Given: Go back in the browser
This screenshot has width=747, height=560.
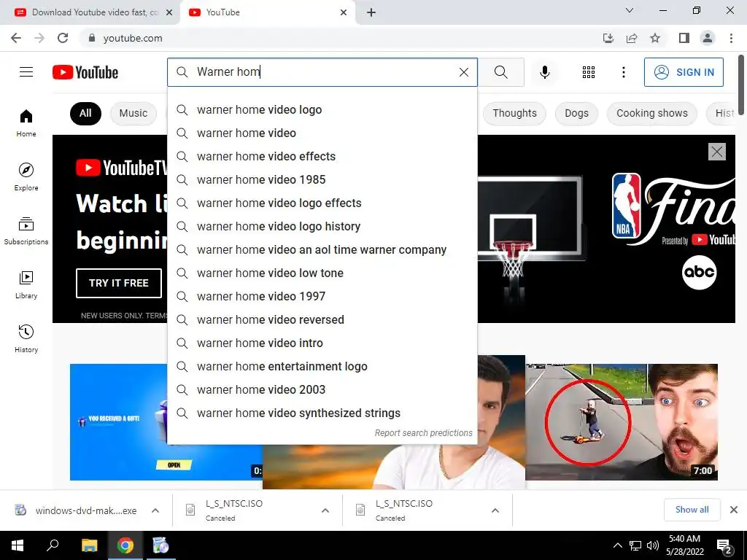Looking at the screenshot, I should click(x=16, y=38).
